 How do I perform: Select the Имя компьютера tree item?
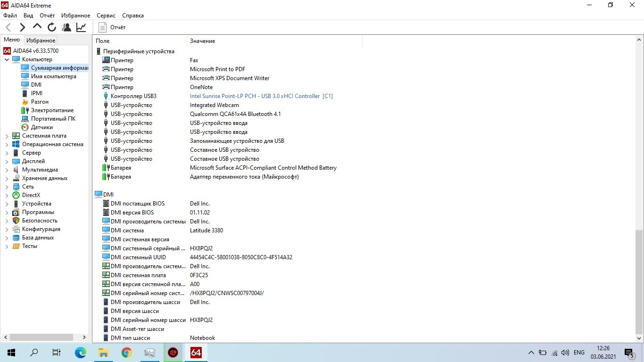click(49, 76)
